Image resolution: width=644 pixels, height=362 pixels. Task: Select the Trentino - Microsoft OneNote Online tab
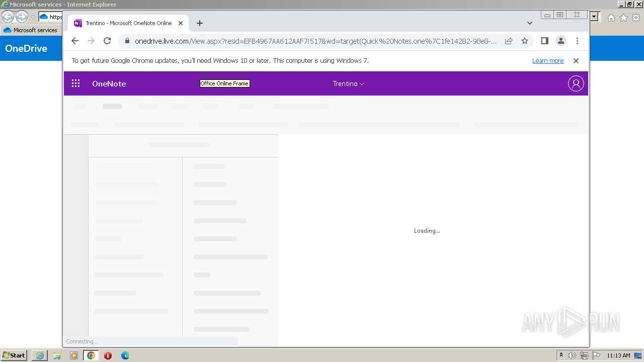[x=129, y=23]
